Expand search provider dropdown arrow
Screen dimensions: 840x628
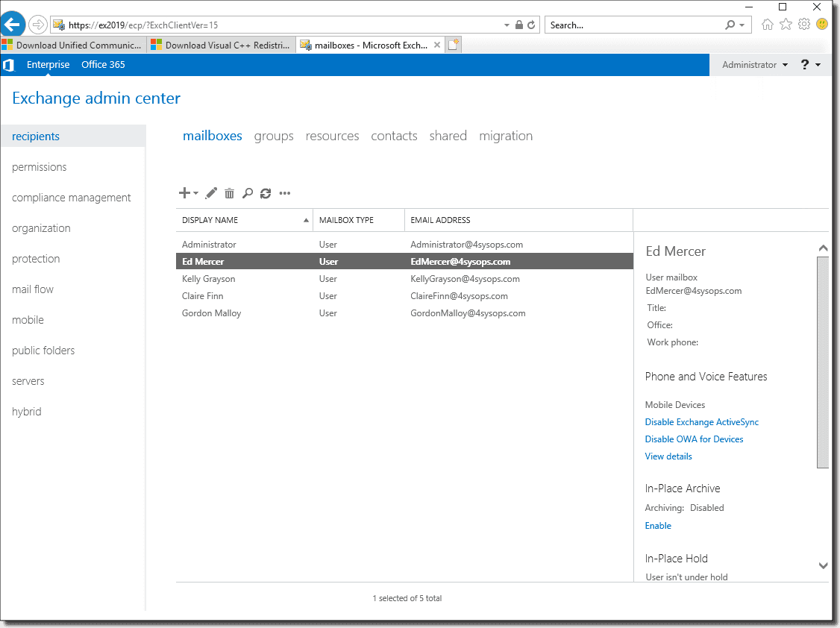742,25
